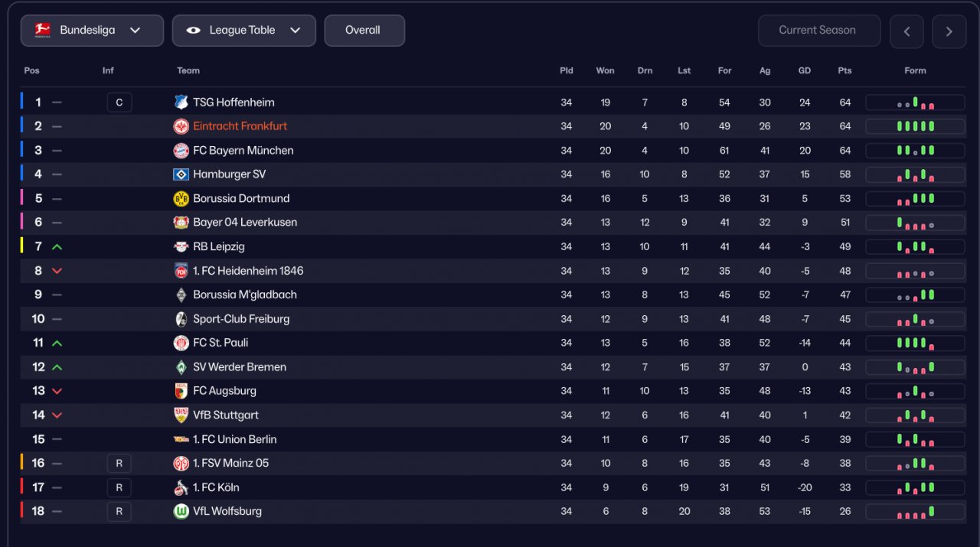Image resolution: width=980 pixels, height=547 pixels.
Task: Open the Bundesliga competition dropdown
Action: click(92, 31)
